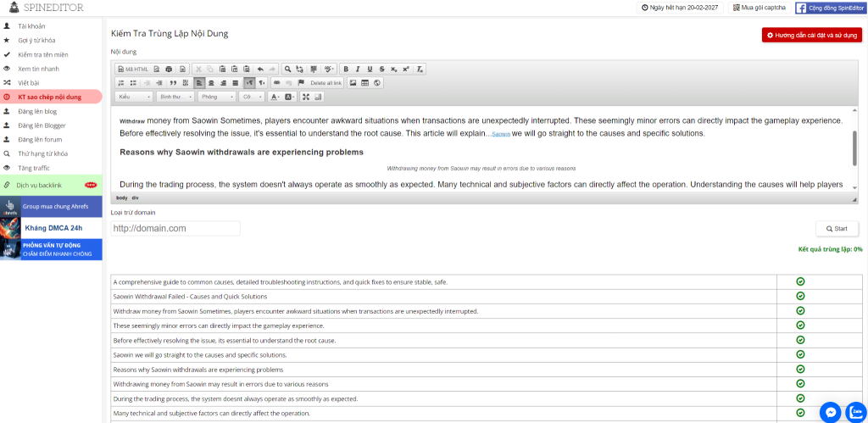Maximize the editor with the fullscreen icon

pos(306,97)
